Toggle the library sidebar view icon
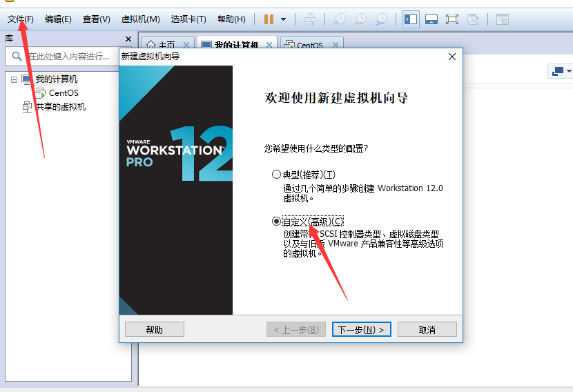 [x=410, y=19]
